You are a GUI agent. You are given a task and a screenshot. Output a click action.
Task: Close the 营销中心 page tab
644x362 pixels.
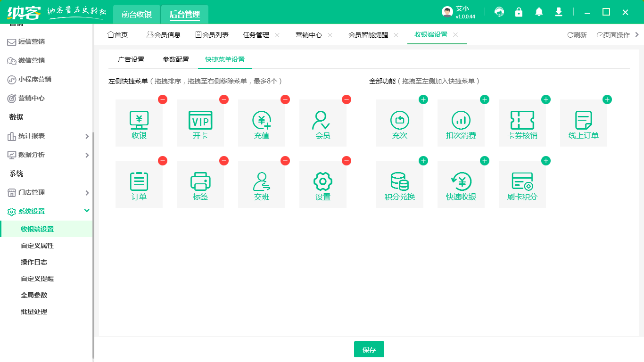click(330, 34)
